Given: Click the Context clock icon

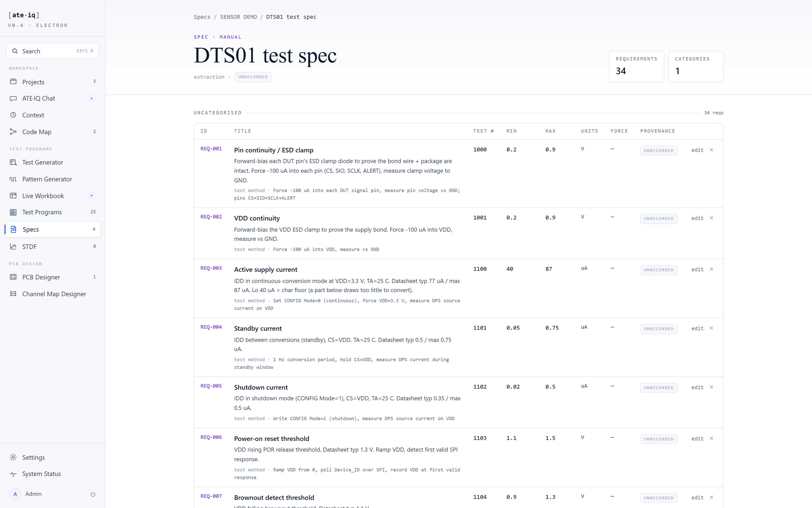Looking at the screenshot, I should point(13,115).
